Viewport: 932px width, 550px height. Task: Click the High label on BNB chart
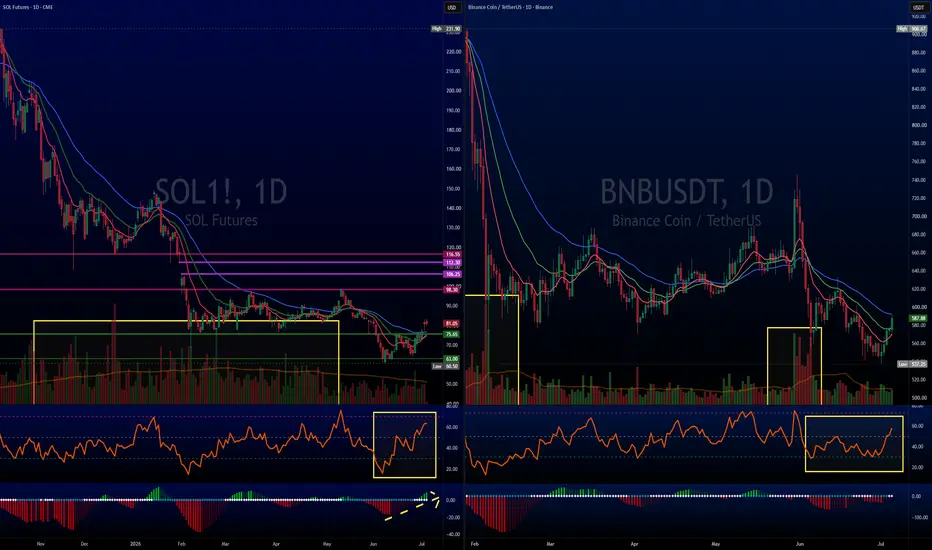[911, 29]
